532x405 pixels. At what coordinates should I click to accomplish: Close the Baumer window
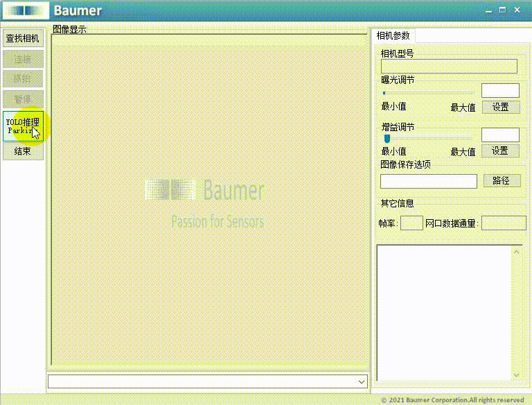point(517,10)
